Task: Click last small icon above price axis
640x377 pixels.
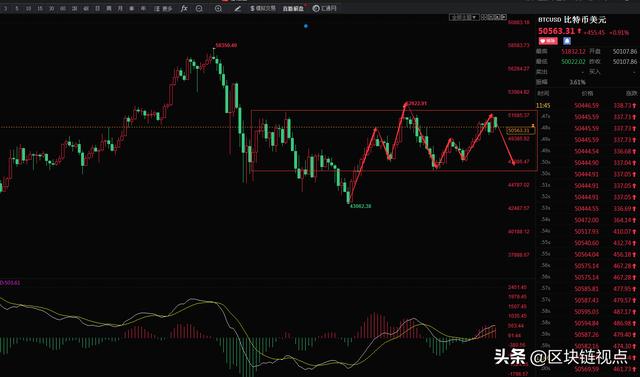Action: (504, 17)
